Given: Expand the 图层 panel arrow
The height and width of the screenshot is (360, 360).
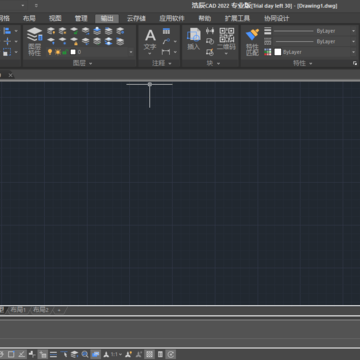Looking at the screenshot, I should [x=91, y=63].
